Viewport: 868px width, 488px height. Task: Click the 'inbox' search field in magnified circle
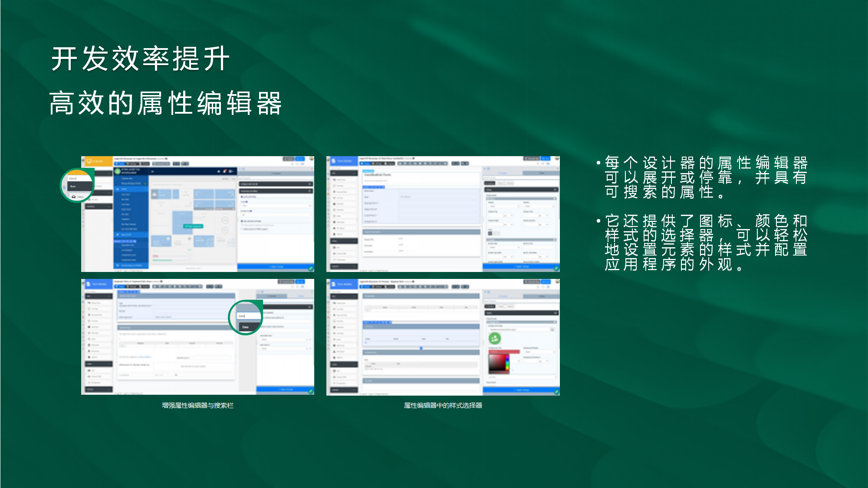pyautogui.click(x=79, y=178)
